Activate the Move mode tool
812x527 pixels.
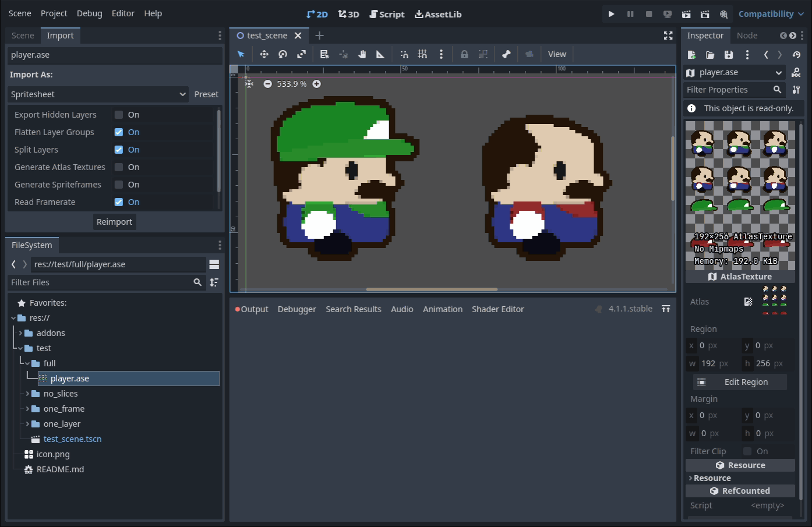(x=264, y=54)
